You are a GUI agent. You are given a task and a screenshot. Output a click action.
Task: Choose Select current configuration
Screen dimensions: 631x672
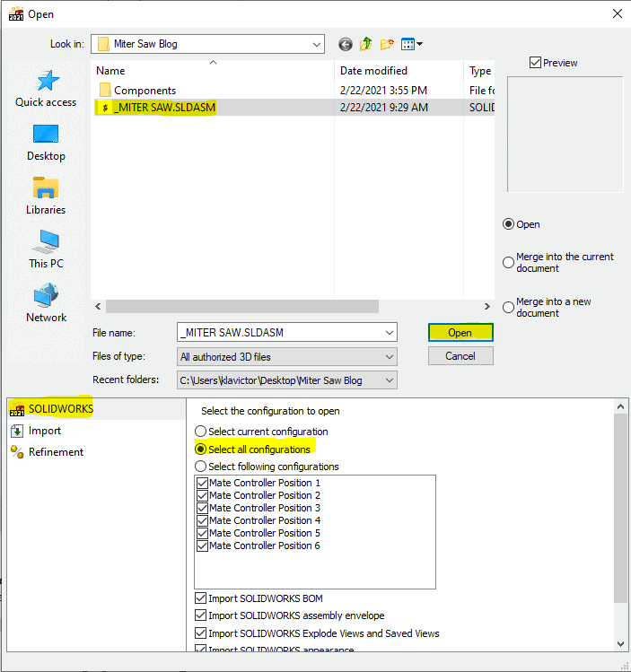click(201, 432)
